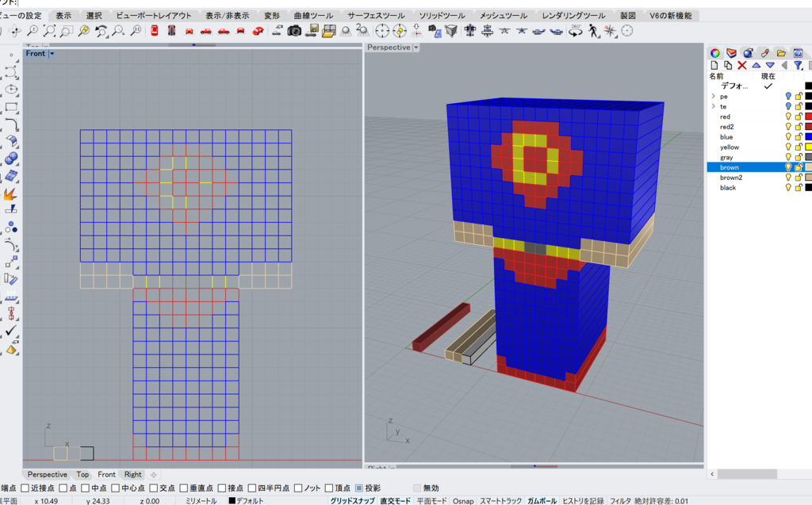Viewport: 812px width, 505px height.
Task: Open the 選択 toolbar tab
Action: click(94, 16)
